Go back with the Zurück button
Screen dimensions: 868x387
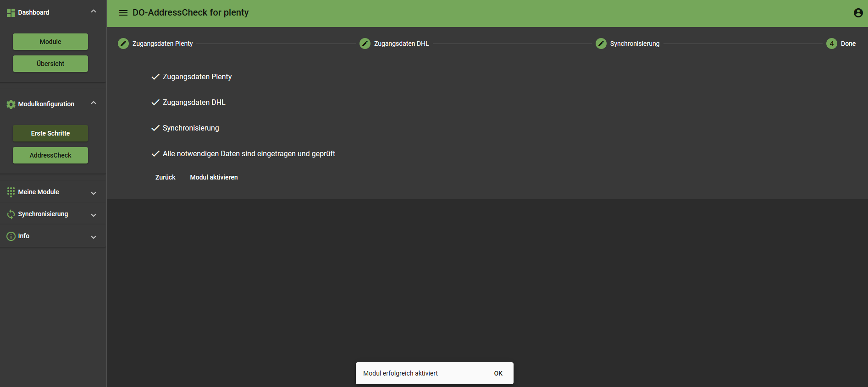(x=165, y=177)
